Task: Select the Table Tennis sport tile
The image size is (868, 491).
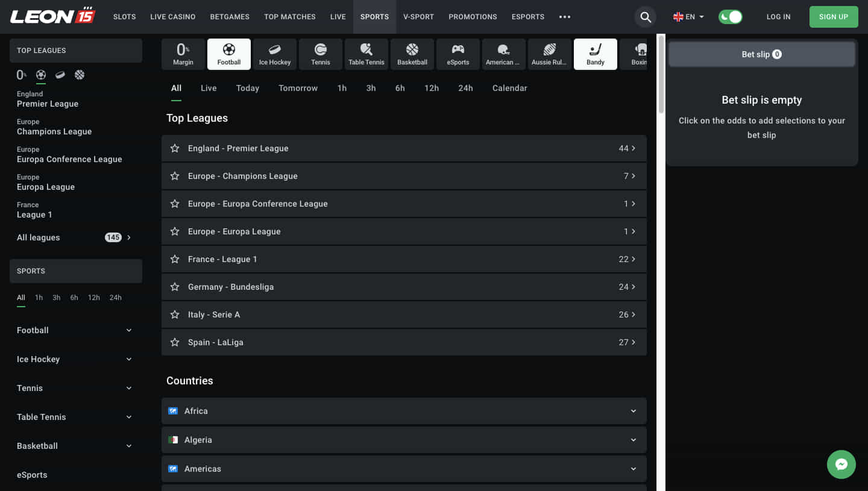Action: (x=366, y=54)
